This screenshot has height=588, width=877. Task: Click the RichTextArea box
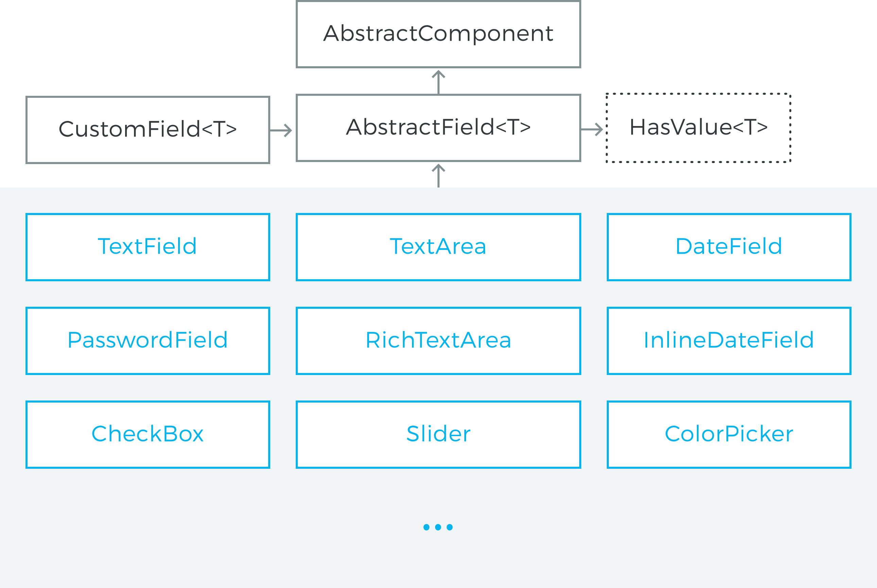pos(438,341)
